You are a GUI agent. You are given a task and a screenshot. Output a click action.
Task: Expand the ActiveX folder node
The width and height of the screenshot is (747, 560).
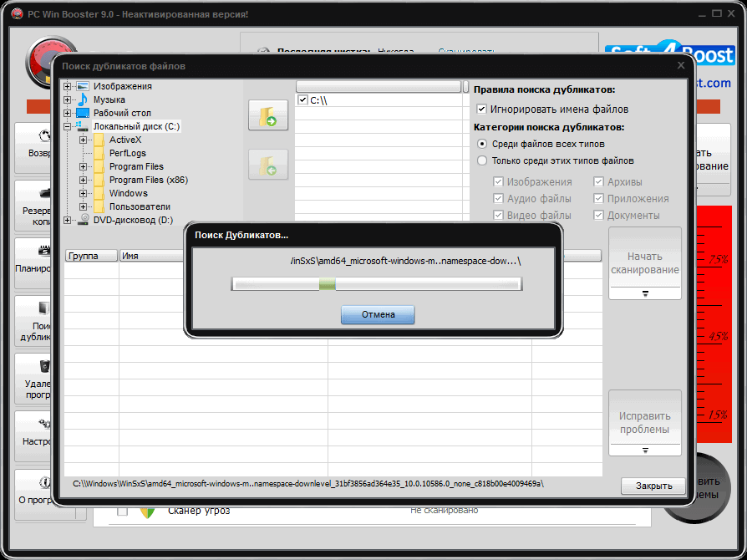[x=84, y=140]
